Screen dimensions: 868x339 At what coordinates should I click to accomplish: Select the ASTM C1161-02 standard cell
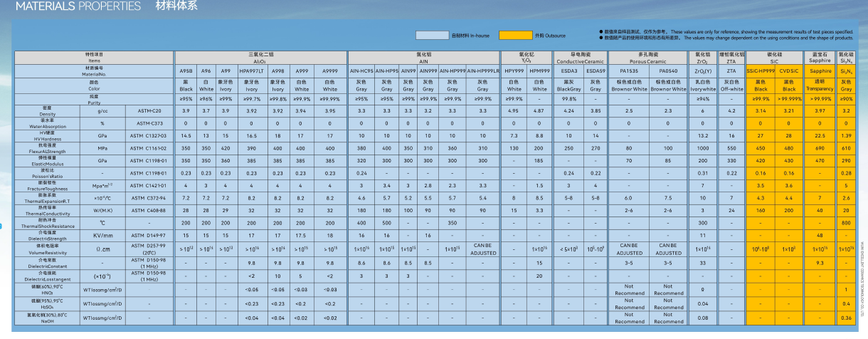[148, 147]
